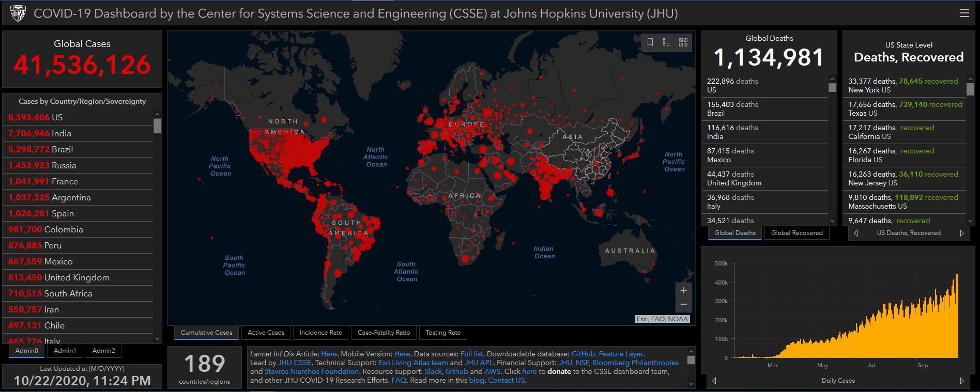Open the Feature Layer link

click(621, 354)
